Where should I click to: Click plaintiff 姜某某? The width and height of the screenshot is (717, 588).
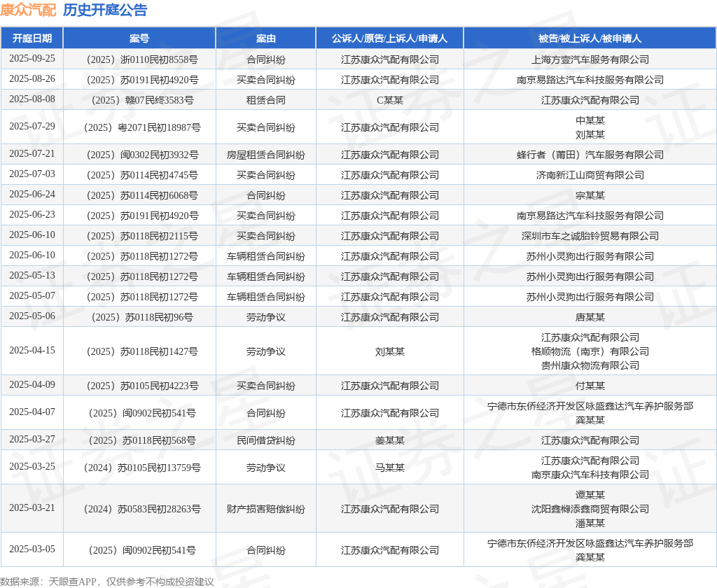389,440
